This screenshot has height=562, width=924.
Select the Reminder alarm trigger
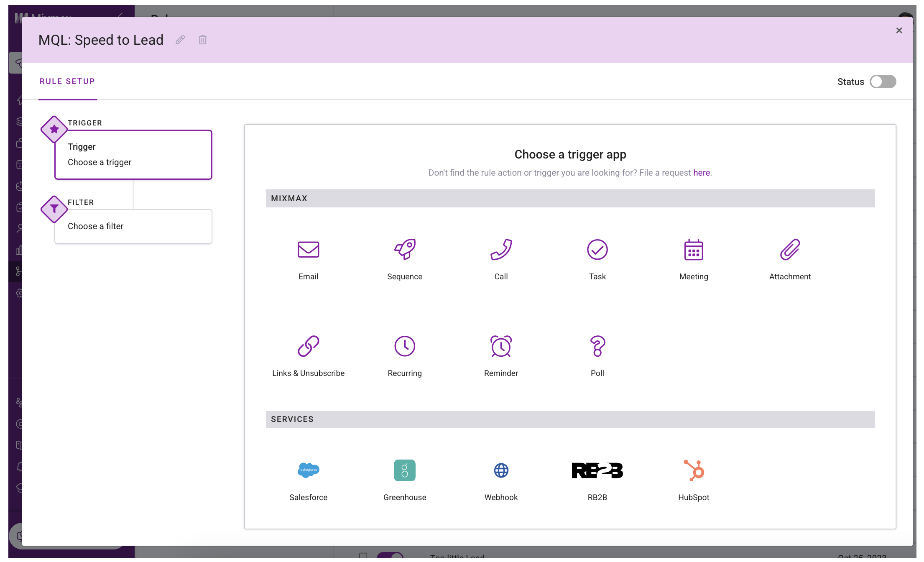501,356
